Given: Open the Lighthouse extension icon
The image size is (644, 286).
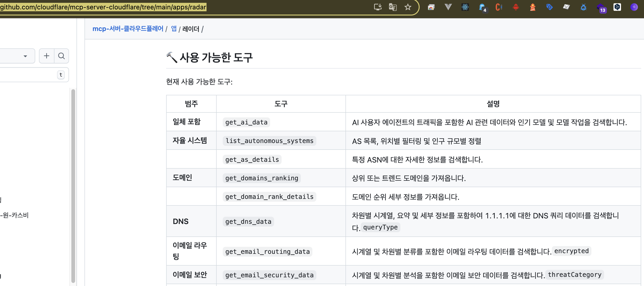Looking at the screenshot, I should pos(533,7).
